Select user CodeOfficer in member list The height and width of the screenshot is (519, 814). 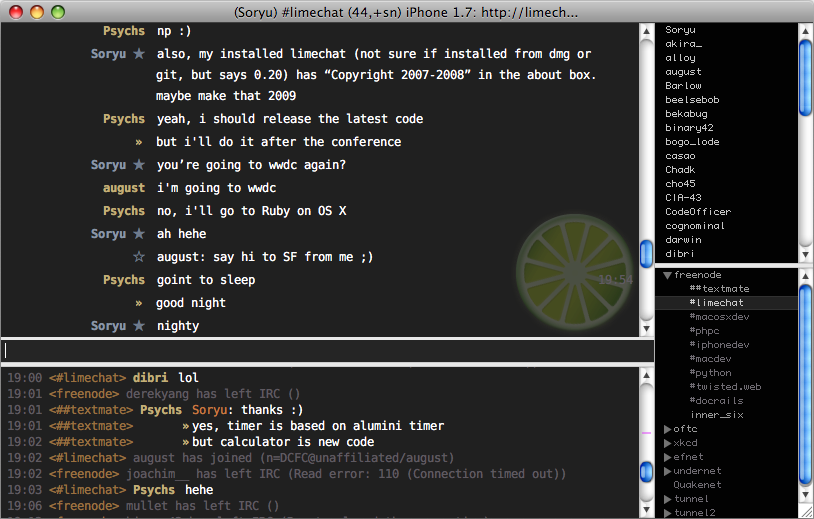coord(698,212)
